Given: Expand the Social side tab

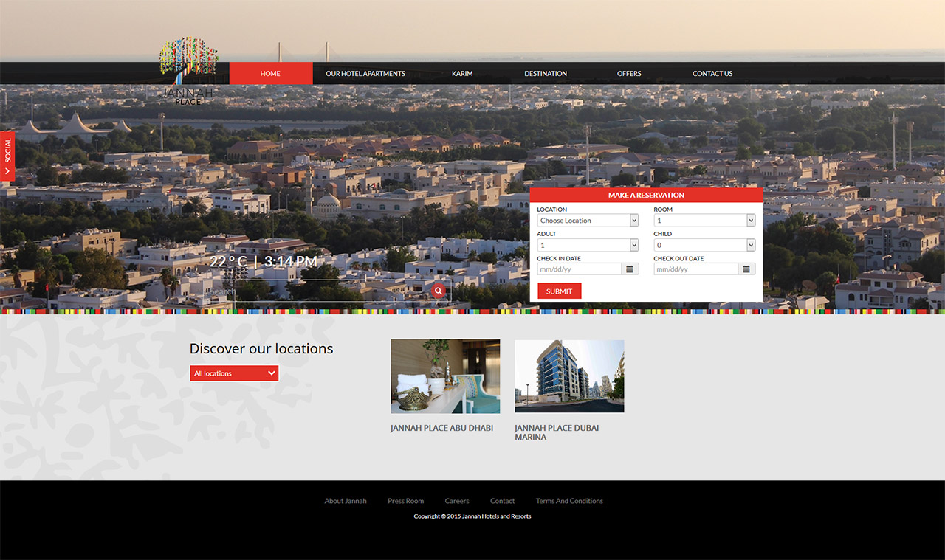Looking at the screenshot, I should tap(7, 156).
